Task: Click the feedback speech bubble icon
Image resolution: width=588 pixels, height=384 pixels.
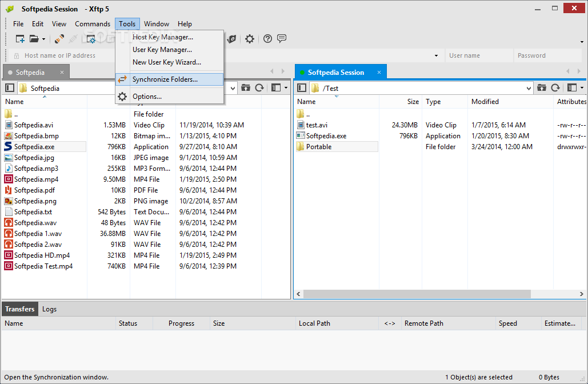Action: tap(282, 38)
